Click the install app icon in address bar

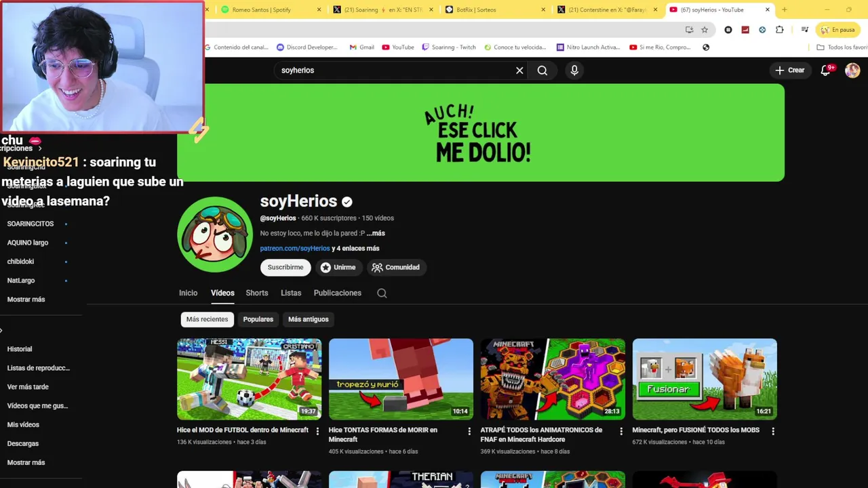click(x=689, y=30)
